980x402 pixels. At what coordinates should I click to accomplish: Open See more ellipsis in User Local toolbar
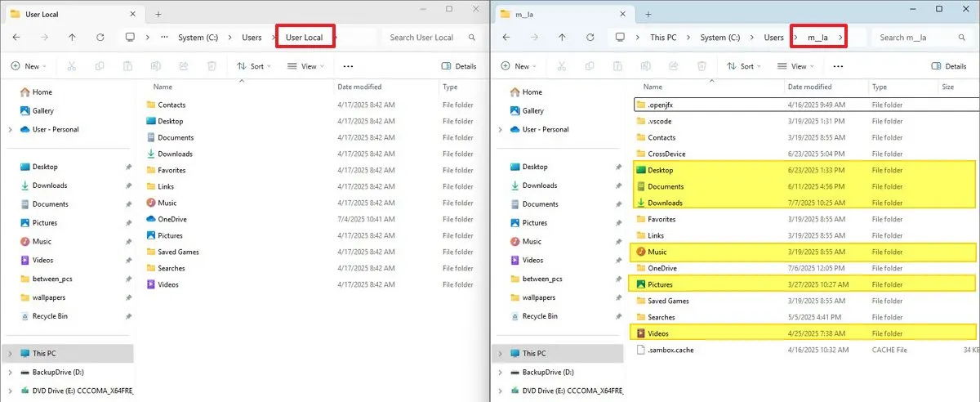(x=348, y=66)
